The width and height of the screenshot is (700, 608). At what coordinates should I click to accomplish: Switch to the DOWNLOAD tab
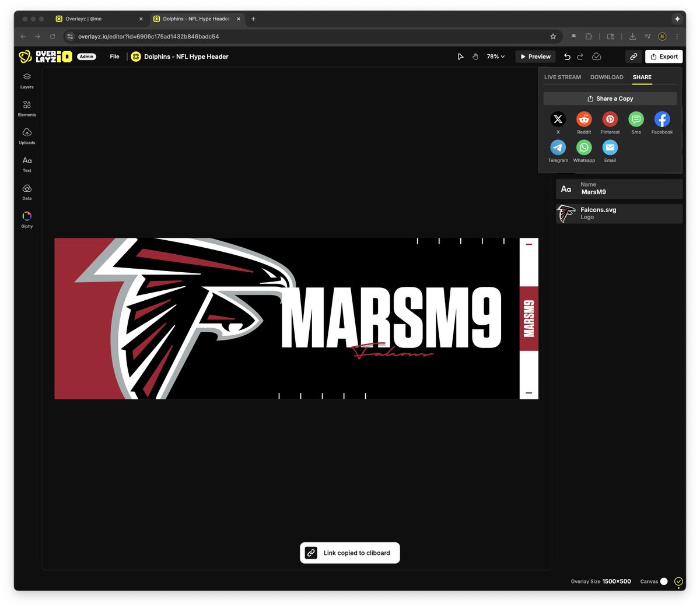(x=607, y=77)
